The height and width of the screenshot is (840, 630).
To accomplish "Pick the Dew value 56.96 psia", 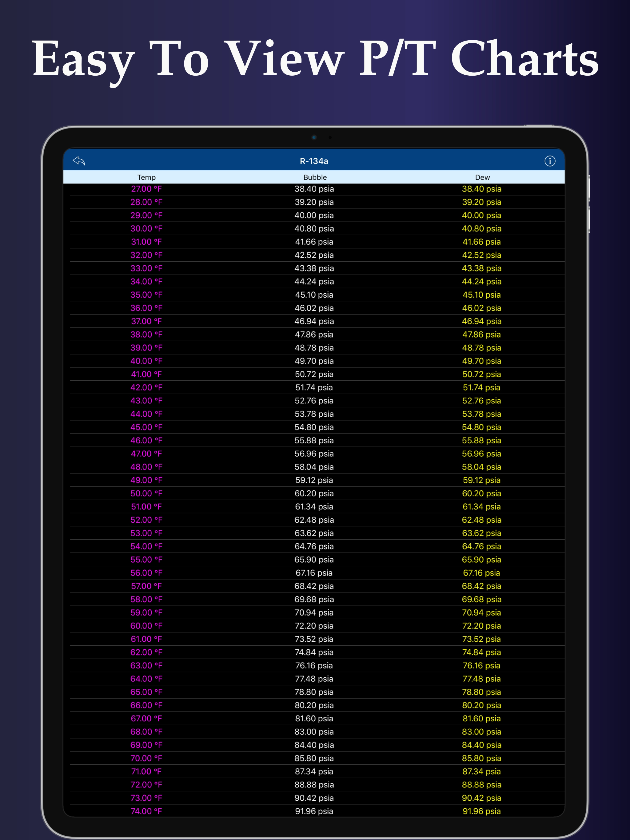I will point(481,454).
